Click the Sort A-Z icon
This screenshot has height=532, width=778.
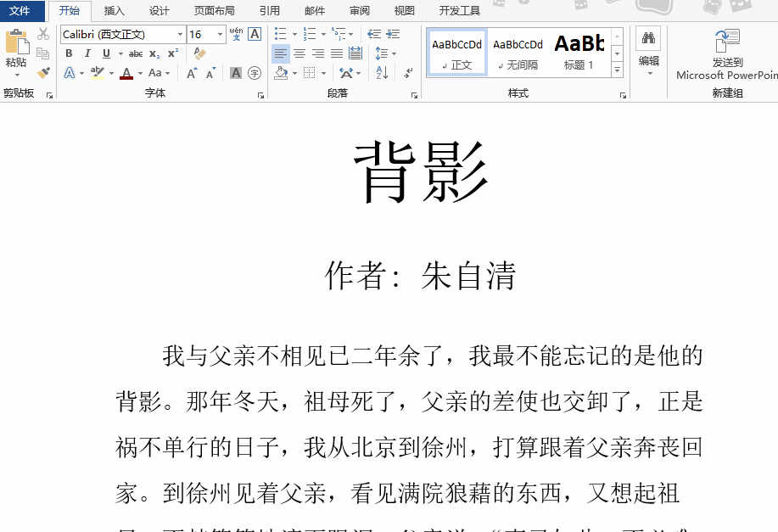pyautogui.click(x=382, y=73)
